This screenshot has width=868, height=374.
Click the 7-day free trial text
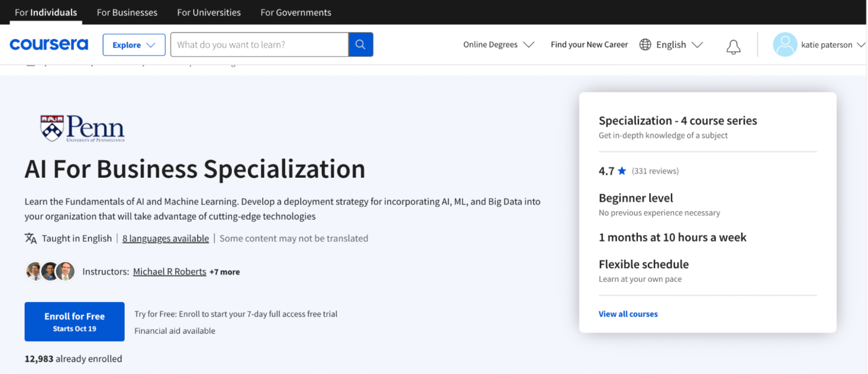coord(236,314)
